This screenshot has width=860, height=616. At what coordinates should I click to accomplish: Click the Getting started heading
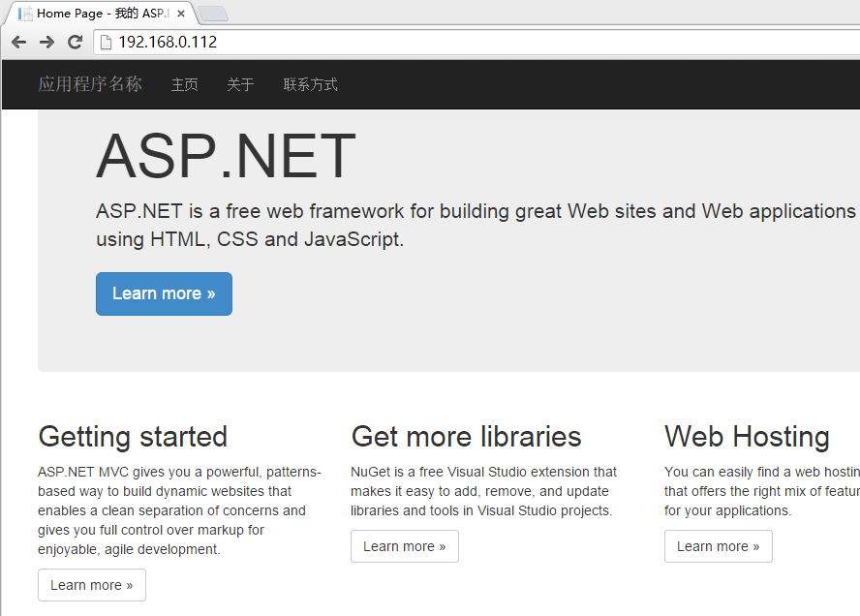(x=133, y=437)
